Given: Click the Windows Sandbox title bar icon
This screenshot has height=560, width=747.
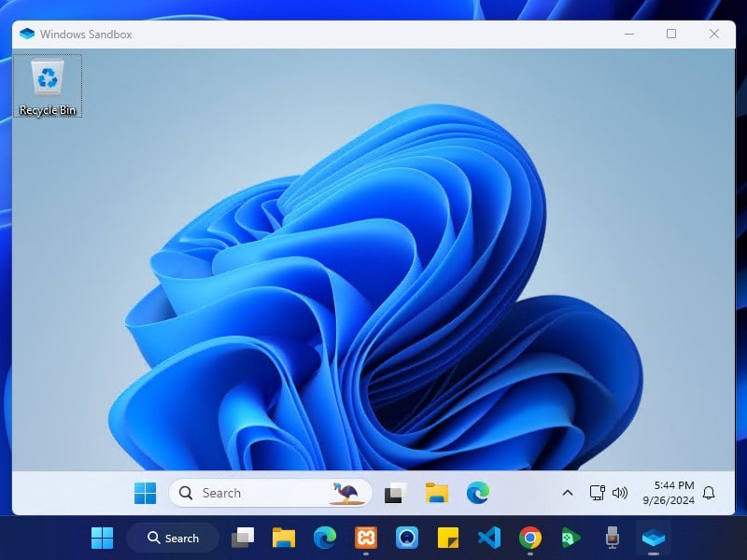Looking at the screenshot, I should [27, 35].
